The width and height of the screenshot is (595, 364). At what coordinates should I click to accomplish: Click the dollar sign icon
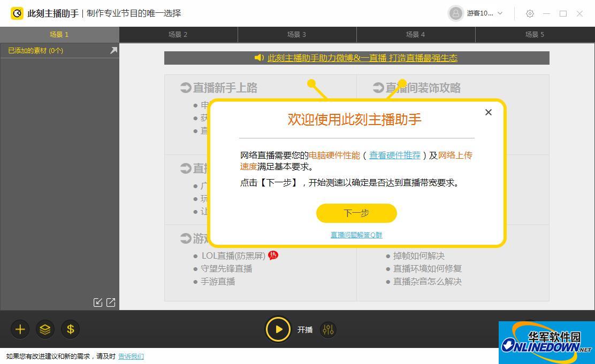tap(70, 329)
